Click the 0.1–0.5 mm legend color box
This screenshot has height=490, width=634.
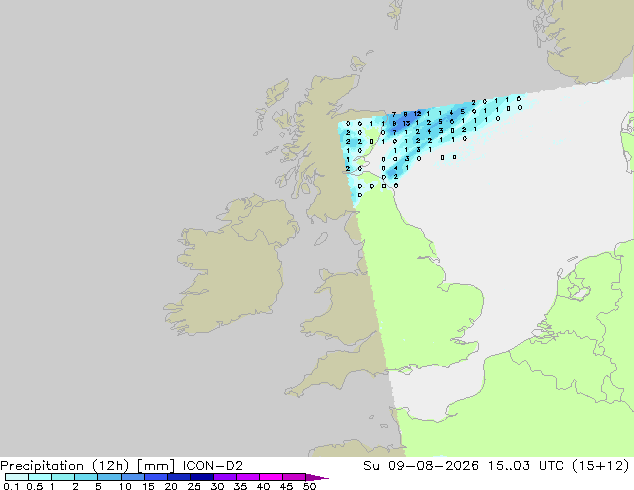pos(17,477)
